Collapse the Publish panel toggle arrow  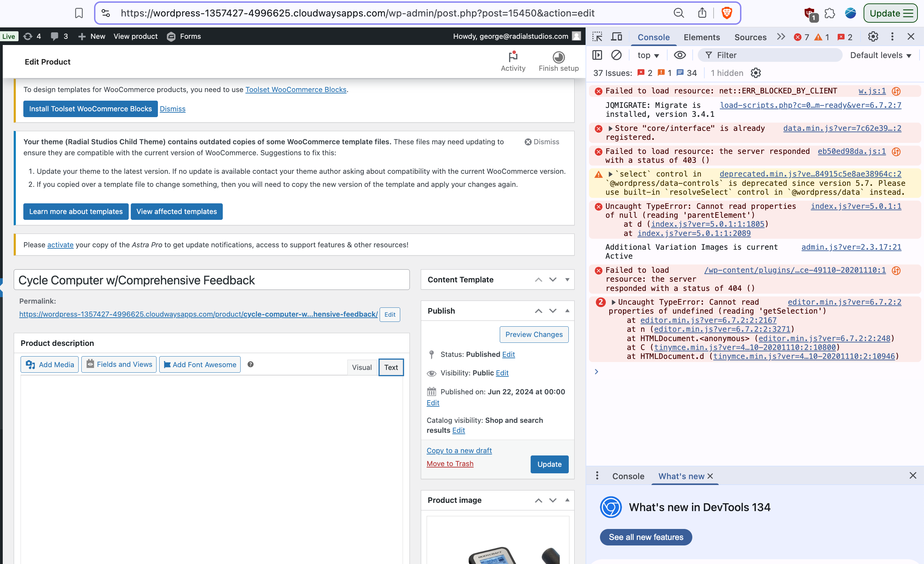point(567,311)
